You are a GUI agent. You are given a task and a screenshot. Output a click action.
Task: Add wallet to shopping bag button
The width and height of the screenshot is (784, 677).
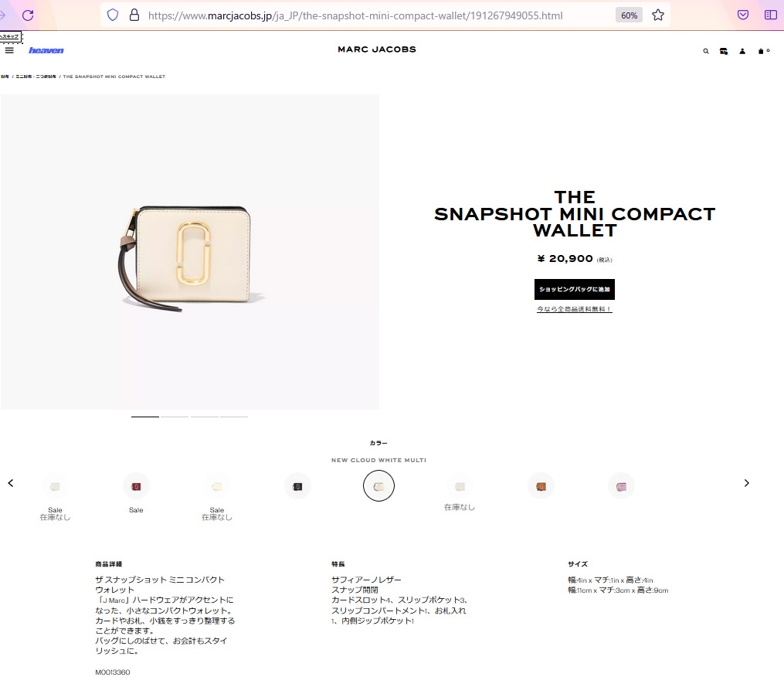tap(575, 289)
